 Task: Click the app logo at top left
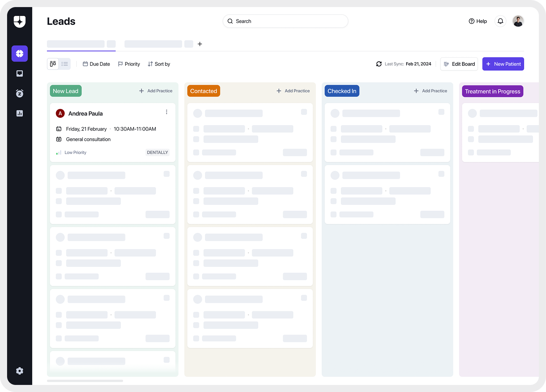tap(19, 22)
